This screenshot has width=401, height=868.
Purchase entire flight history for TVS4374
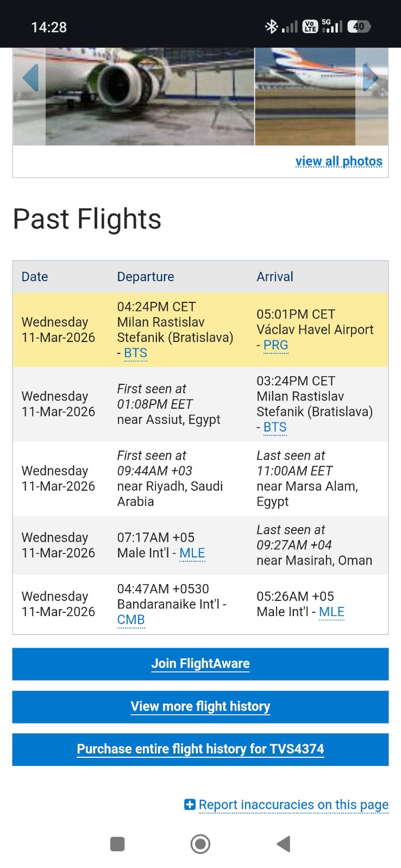click(200, 749)
